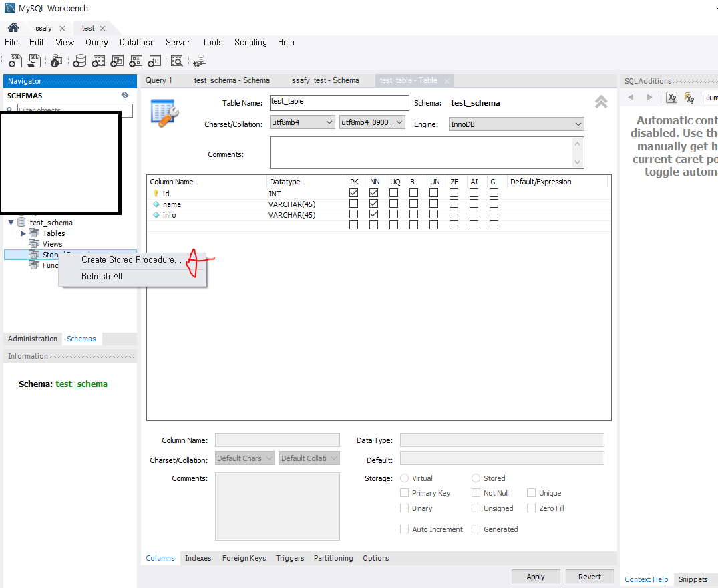Go to the Home screen tab icon
This screenshot has height=588, width=718.
(13, 28)
